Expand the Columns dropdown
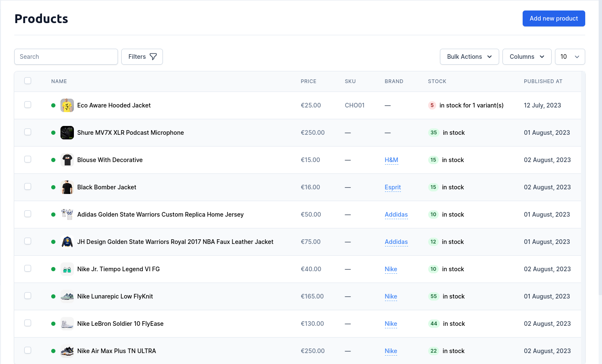The image size is (602, 364). click(526, 57)
